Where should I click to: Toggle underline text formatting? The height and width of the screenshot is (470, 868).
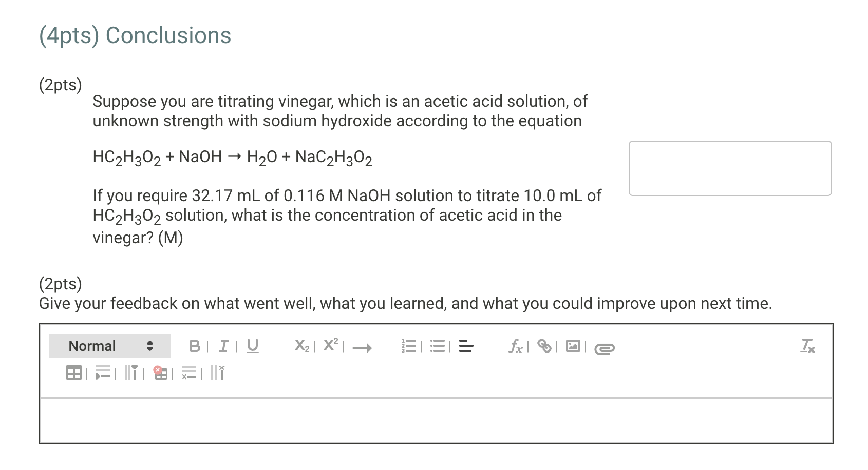[251, 346]
